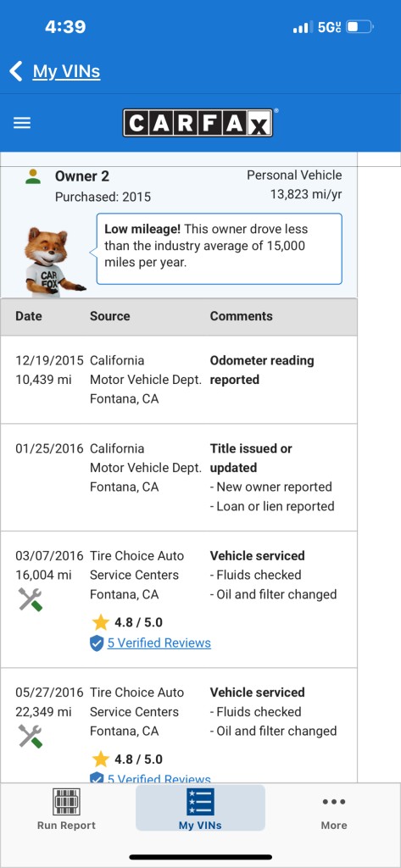This screenshot has height=868, width=401.
Task: Tap the Low mileage speech bubble
Action: coord(220,249)
